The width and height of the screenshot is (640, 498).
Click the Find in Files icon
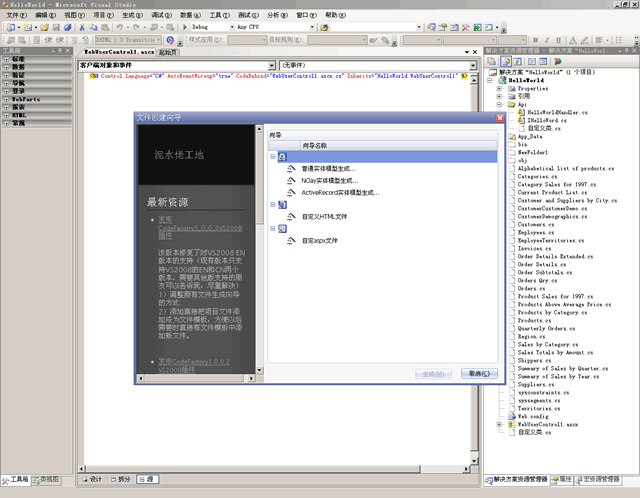324,27
